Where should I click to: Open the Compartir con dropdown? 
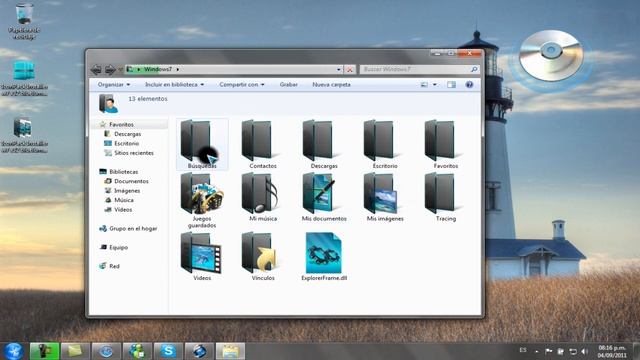(242, 84)
